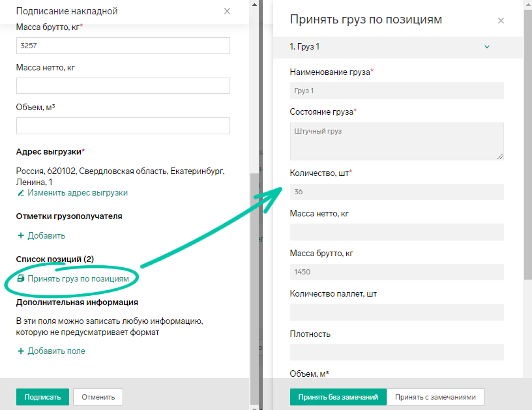Click the plus icon next to Добавить
Viewport: 532px width, 410px height.
(x=21, y=235)
